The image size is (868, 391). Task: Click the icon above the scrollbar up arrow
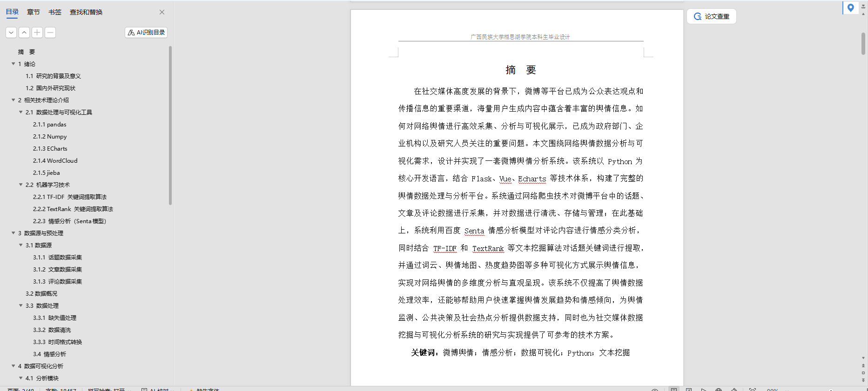863,7
